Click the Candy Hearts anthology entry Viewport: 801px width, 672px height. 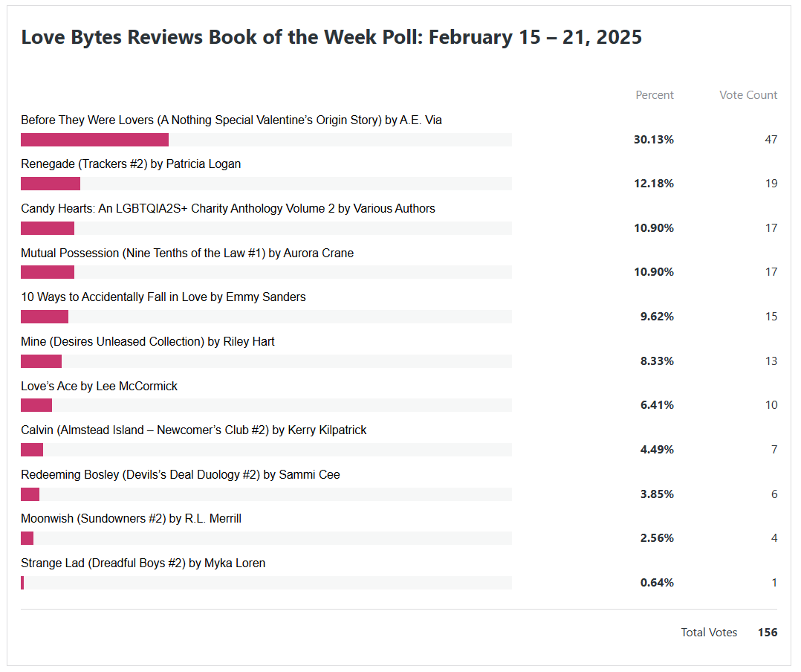(228, 209)
